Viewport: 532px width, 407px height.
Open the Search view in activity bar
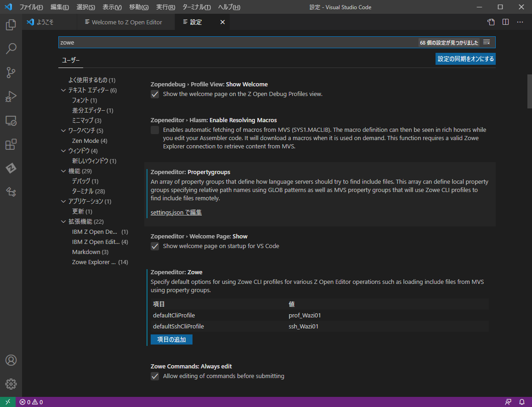pos(11,49)
